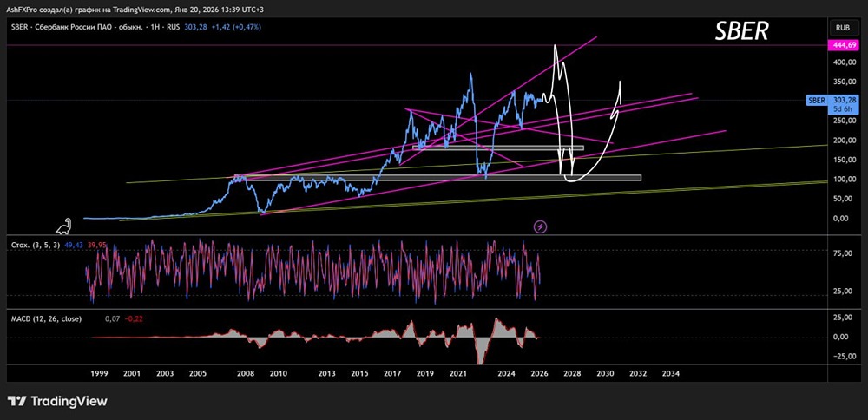Click the 2013 label on the time axis

(x=327, y=373)
